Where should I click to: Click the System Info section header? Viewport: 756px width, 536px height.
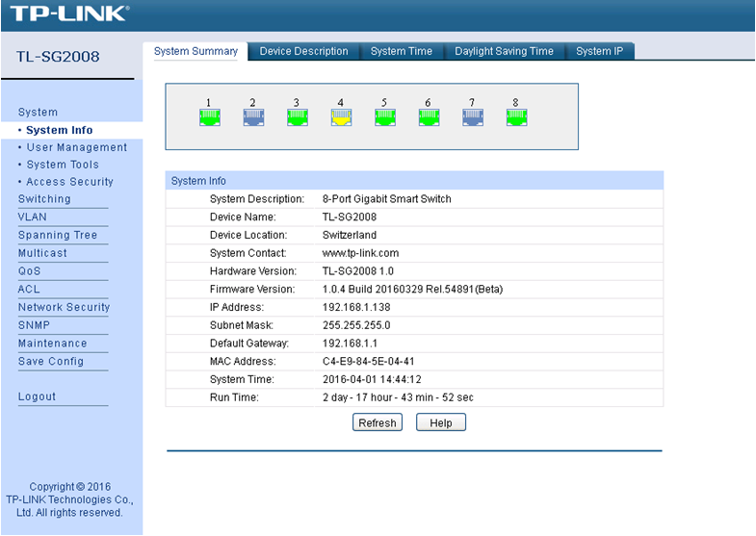click(414, 181)
